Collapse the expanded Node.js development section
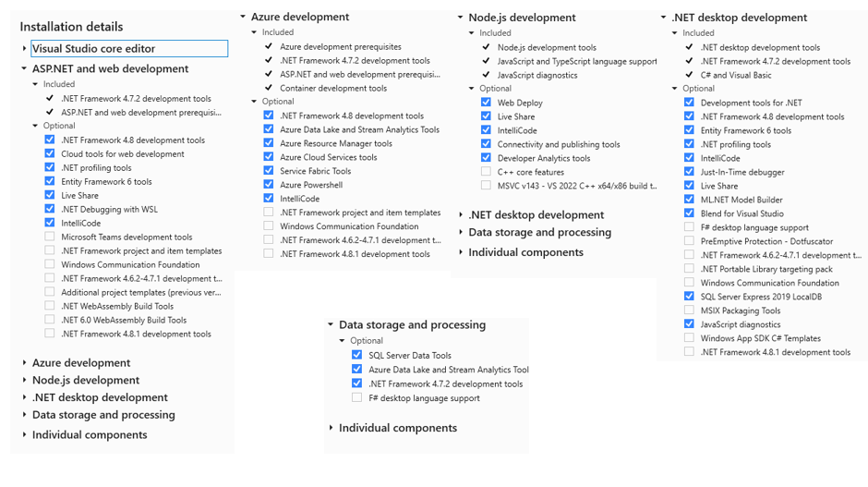 (x=461, y=18)
